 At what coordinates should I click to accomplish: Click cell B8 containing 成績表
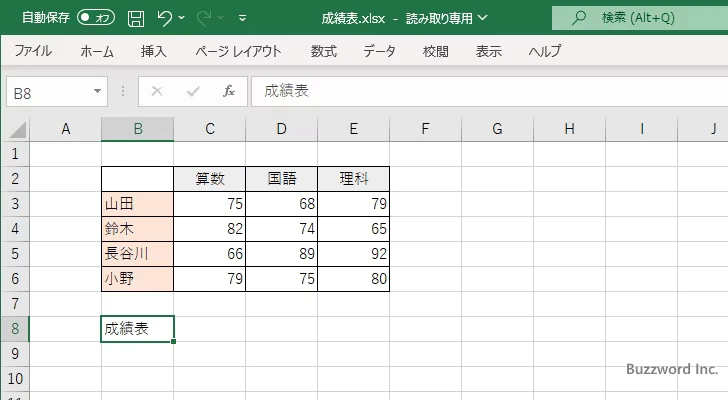pos(137,329)
